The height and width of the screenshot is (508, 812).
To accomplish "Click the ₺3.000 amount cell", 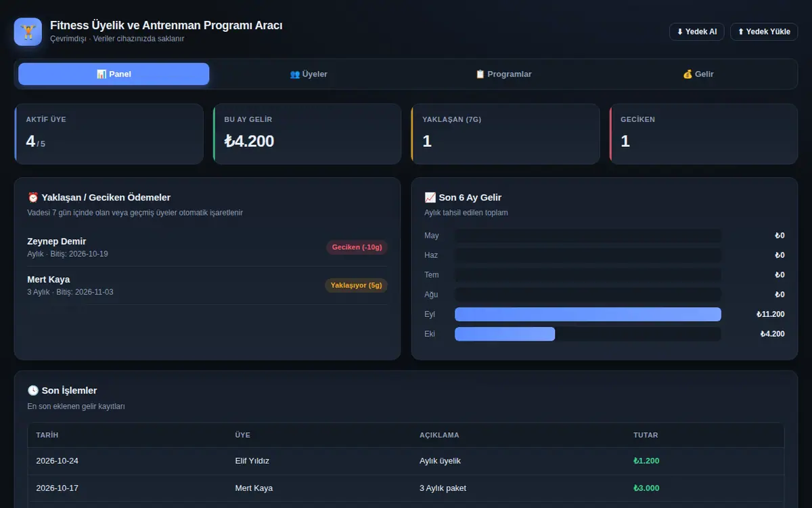I will pyautogui.click(x=646, y=488).
